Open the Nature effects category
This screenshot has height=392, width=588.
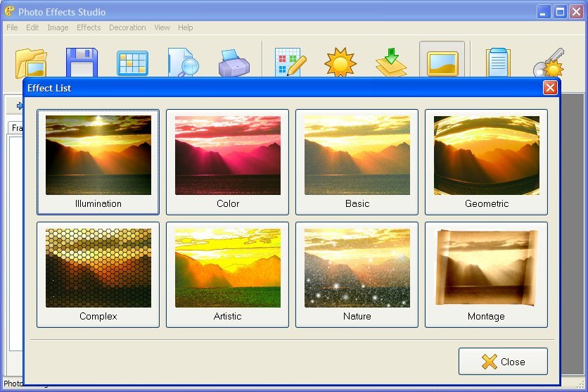357,274
